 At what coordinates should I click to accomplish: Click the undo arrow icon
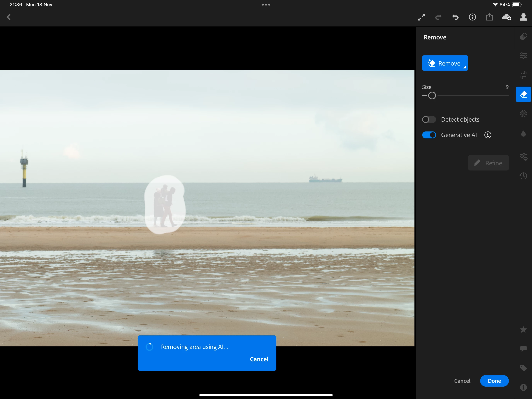[x=455, y=17]
